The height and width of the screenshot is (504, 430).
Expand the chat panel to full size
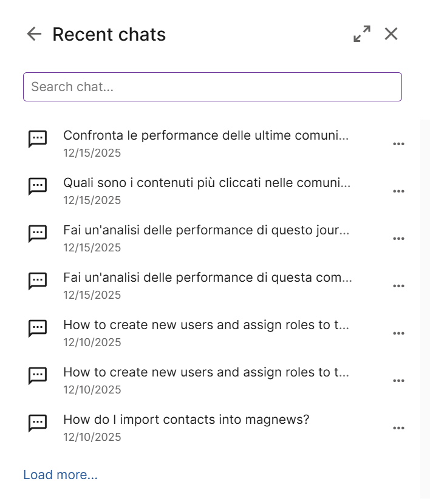[362, 34]
